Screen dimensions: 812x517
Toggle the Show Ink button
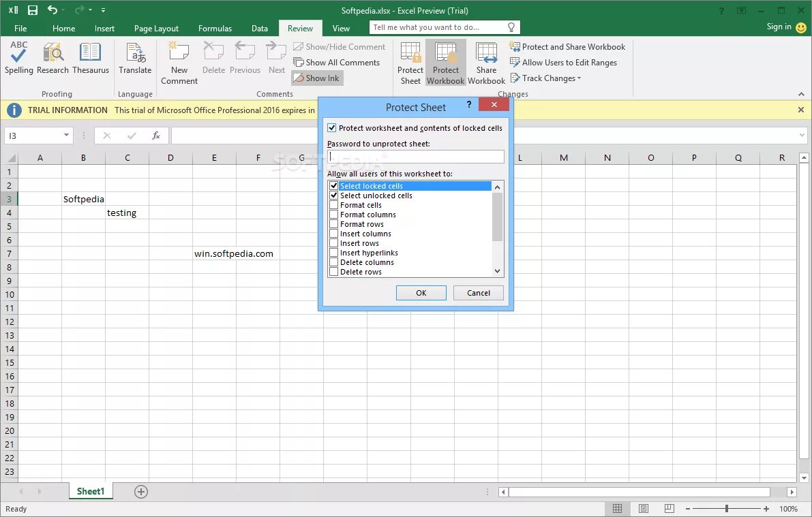point(317,78)
